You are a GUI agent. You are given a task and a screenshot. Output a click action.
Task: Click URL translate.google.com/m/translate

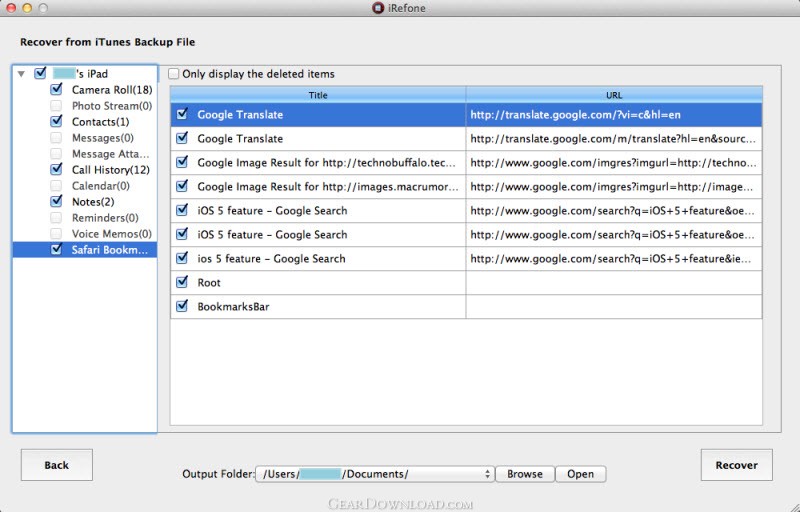click(x=613, y=139)
